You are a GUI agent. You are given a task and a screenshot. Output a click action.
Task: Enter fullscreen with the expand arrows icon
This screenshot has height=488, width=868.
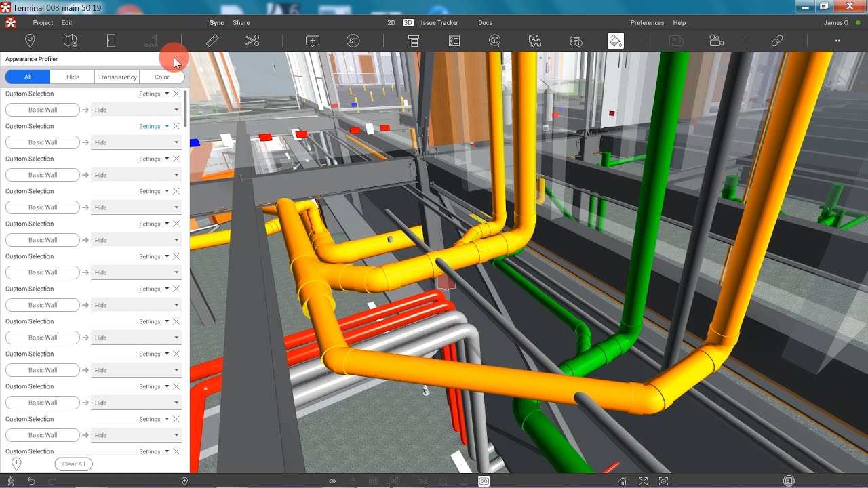(643, 481)
